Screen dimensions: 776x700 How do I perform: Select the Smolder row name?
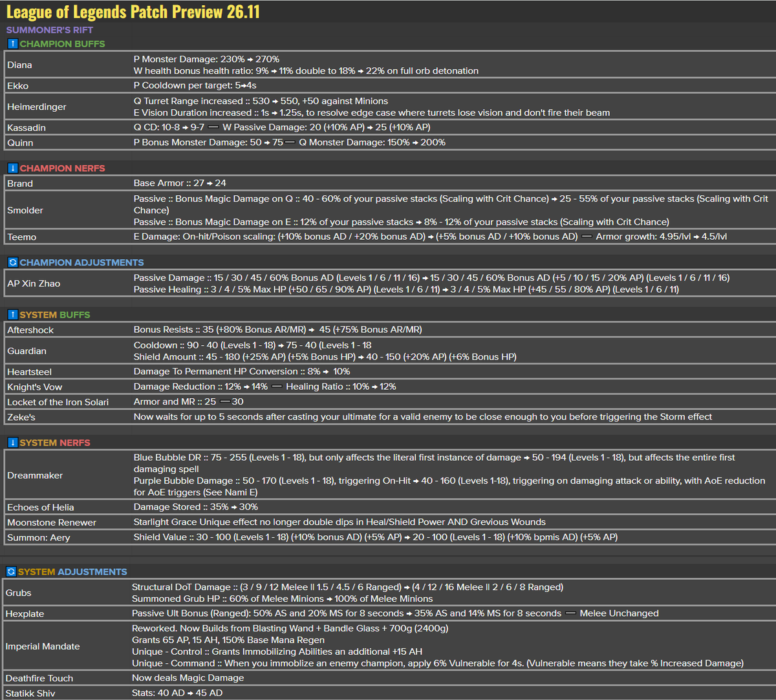25,211
